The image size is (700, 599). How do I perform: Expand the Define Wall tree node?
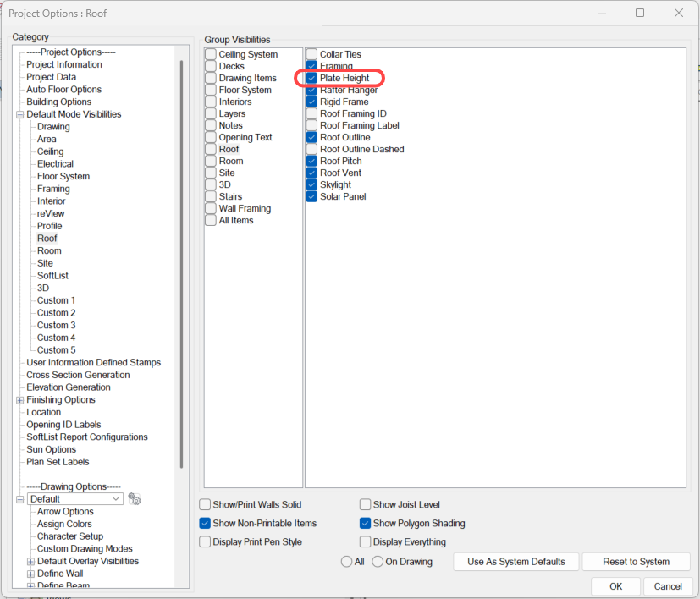coord(30,574)
